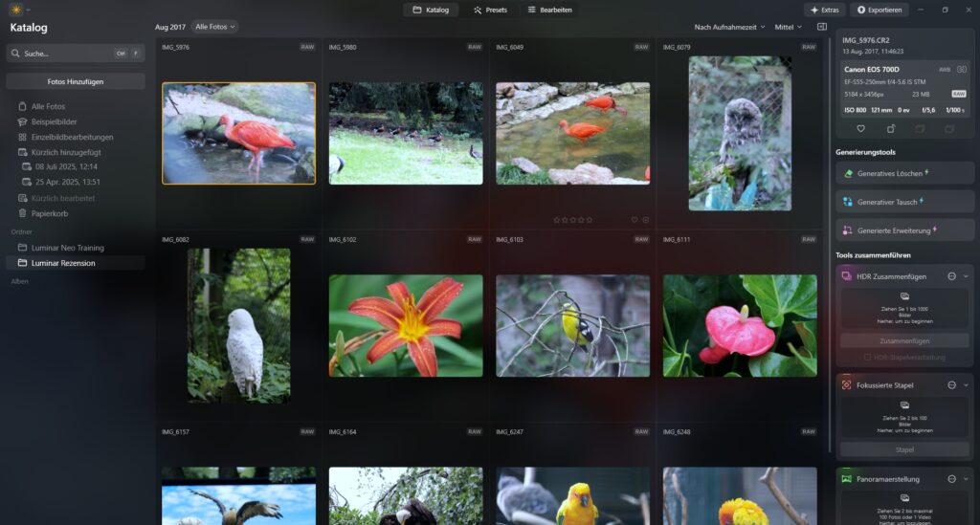The height and width of the screenshot is (525, 980).
Task: Select the IMG_5980 lawn with ducks thumbnail
Action: (406, 133)
